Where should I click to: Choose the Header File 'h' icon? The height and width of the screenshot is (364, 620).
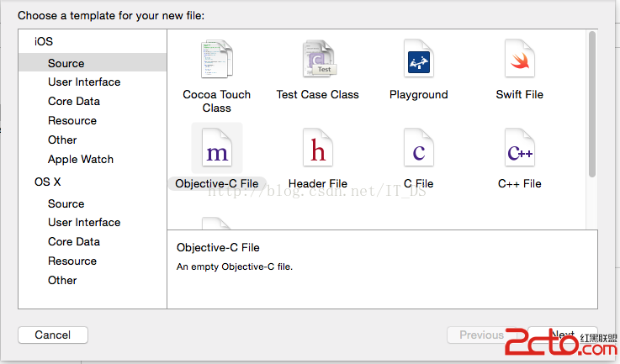click(x=318, y=149)
